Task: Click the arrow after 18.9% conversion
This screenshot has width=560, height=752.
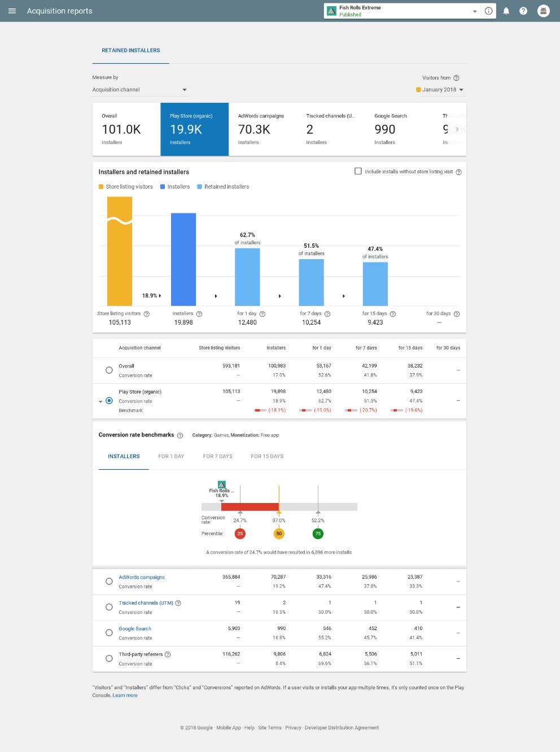Action: 160,296
